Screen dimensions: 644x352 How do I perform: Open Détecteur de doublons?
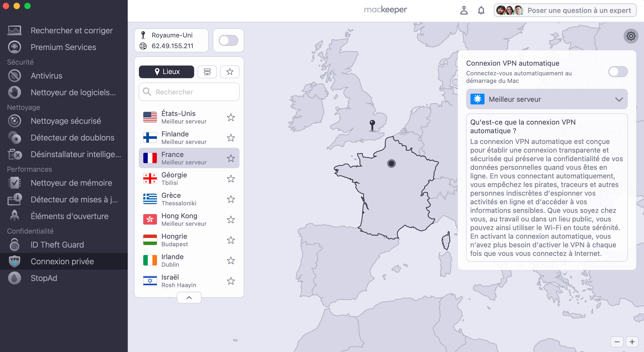coord(72,138)
